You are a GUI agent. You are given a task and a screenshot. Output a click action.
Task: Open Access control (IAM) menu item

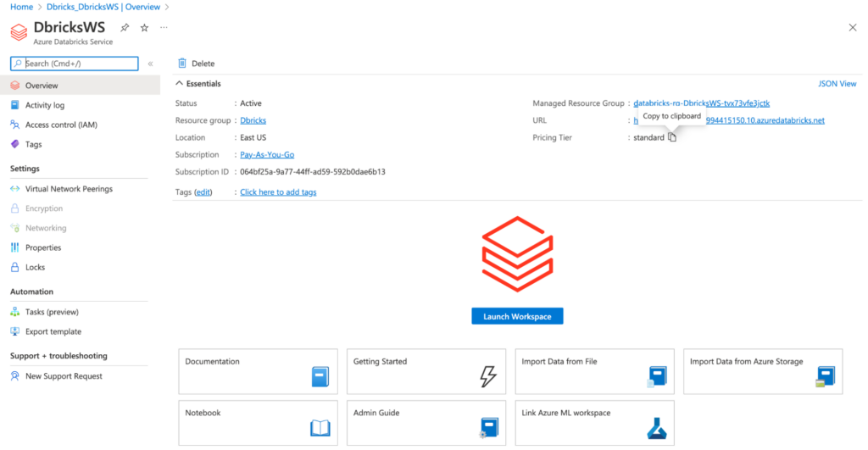pyautogui.click(x=61, y=125)
